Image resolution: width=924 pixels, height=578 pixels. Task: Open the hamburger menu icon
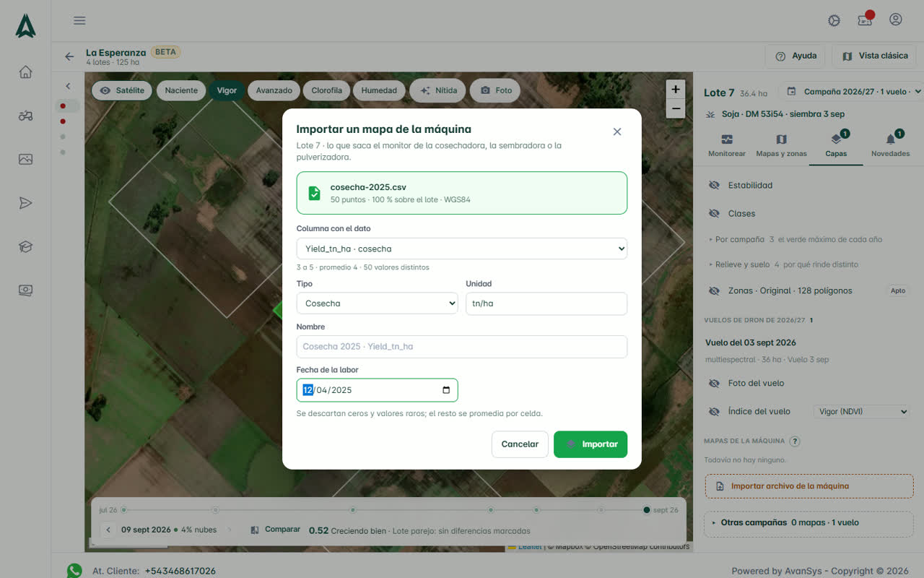pyautogui.click(x=79, y=20)
